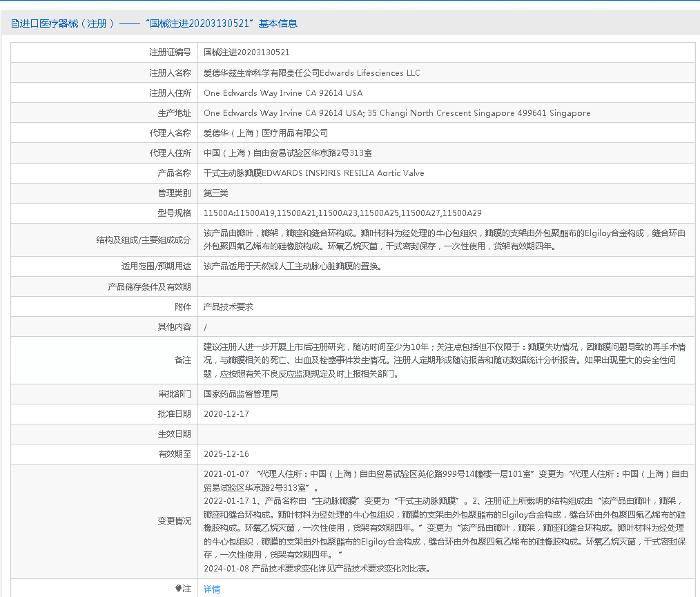Click the 管理类别 value 第三类
The height and width of the screenshot is (597, 700).
pyautogui.click(x=216, y=193)
